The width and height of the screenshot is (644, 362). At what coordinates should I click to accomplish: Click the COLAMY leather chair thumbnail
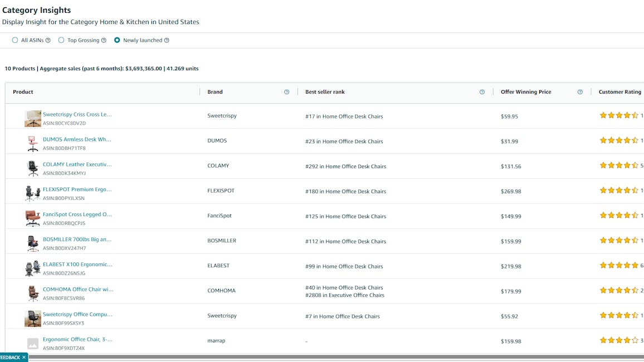coord(33,169)
